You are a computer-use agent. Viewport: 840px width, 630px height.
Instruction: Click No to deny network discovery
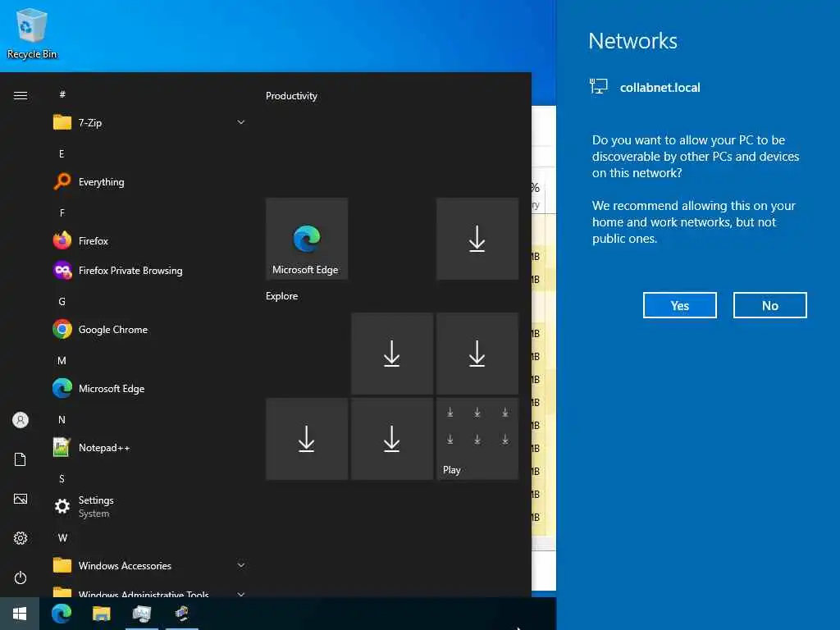(769, 305)
